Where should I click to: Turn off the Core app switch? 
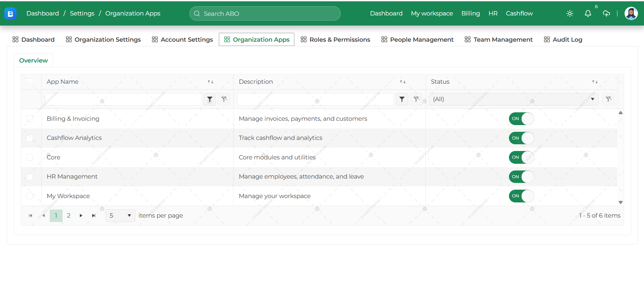(521, 157)
